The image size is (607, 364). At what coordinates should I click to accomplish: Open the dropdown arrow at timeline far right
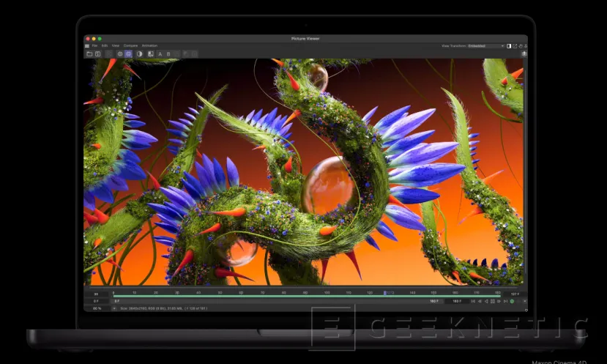click(524, 301)
